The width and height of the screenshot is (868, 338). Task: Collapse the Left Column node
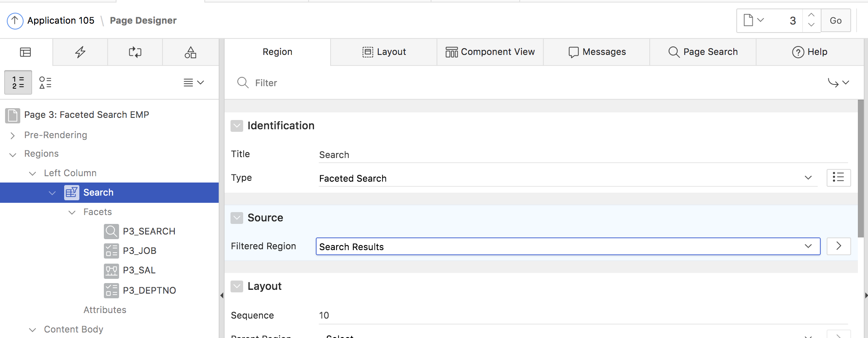[x=33, y=173]
